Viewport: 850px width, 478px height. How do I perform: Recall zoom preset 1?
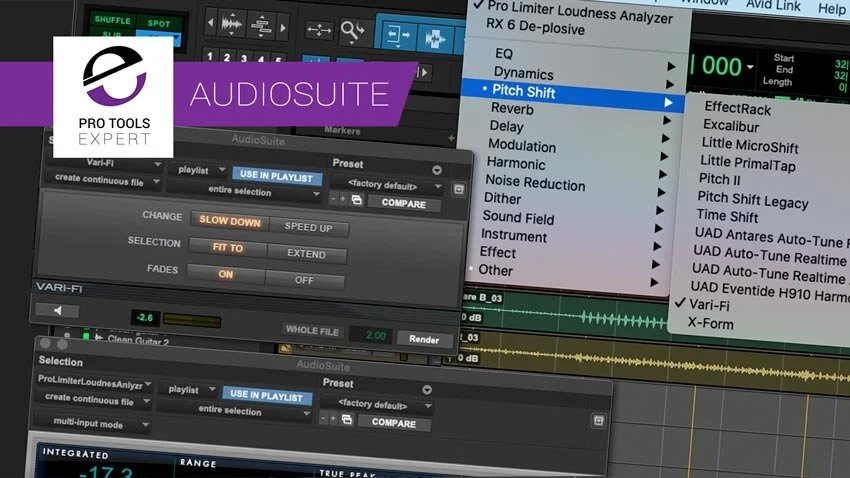tap(210, 55)
